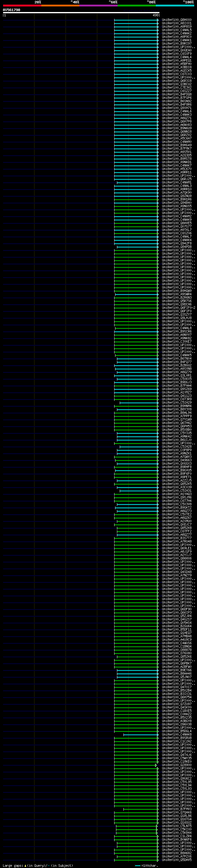This screenshot has height=868, width=197.
Task: Click the cyan ~100% identity legend bar
Action: coord(175,6)
